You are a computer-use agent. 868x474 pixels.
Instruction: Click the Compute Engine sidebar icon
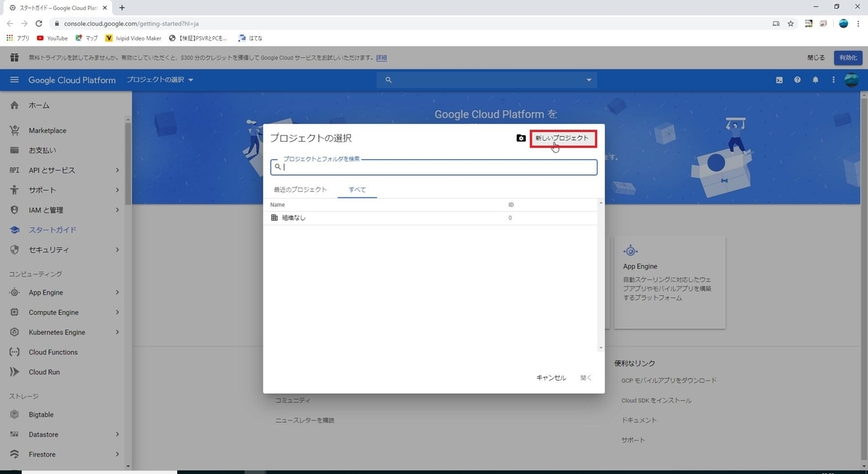tap(14, 313)
